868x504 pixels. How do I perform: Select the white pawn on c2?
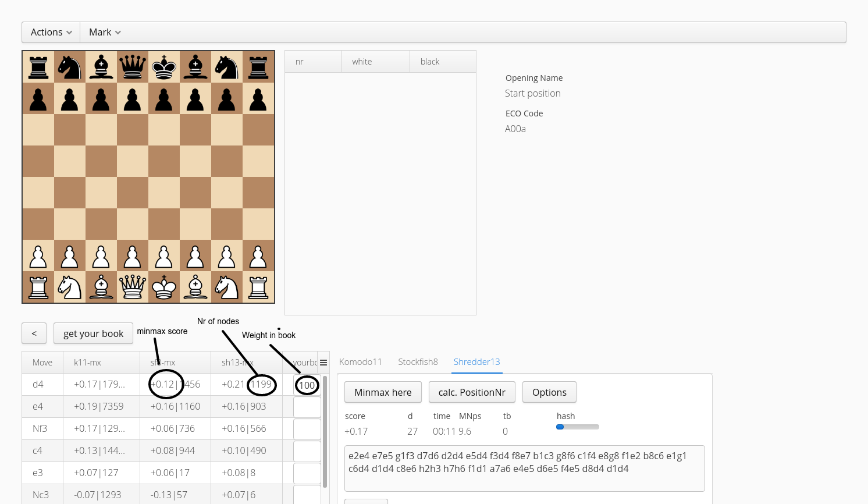[x=101, y=255]
